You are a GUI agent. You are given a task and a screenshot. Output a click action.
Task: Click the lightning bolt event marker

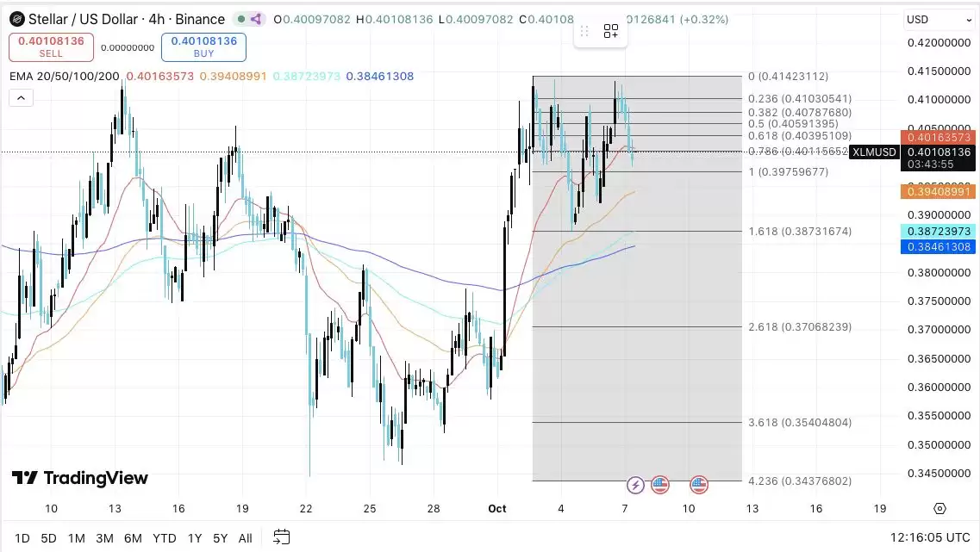pyautogui.click(x=635, y=485)
